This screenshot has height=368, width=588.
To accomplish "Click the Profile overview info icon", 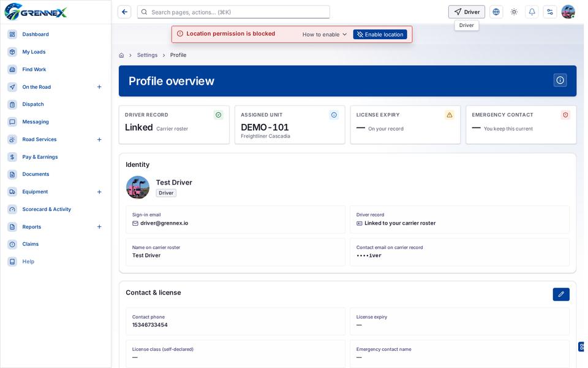I will 560,80.
